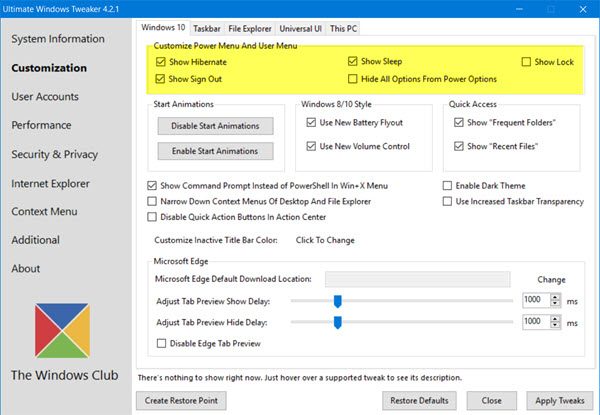Click Change for Edge download location

tap(551, 280)
